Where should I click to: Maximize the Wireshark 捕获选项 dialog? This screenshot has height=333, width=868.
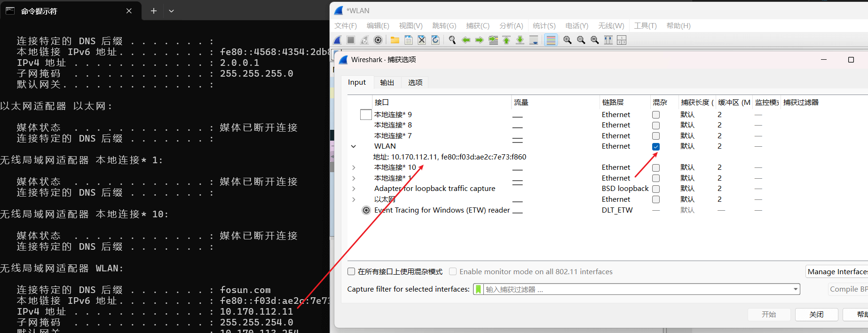click(x=851, y=60)
